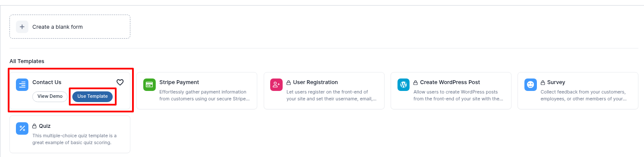
Task: Click the green Stripe Payment card icon
Action: coord(149,85)
